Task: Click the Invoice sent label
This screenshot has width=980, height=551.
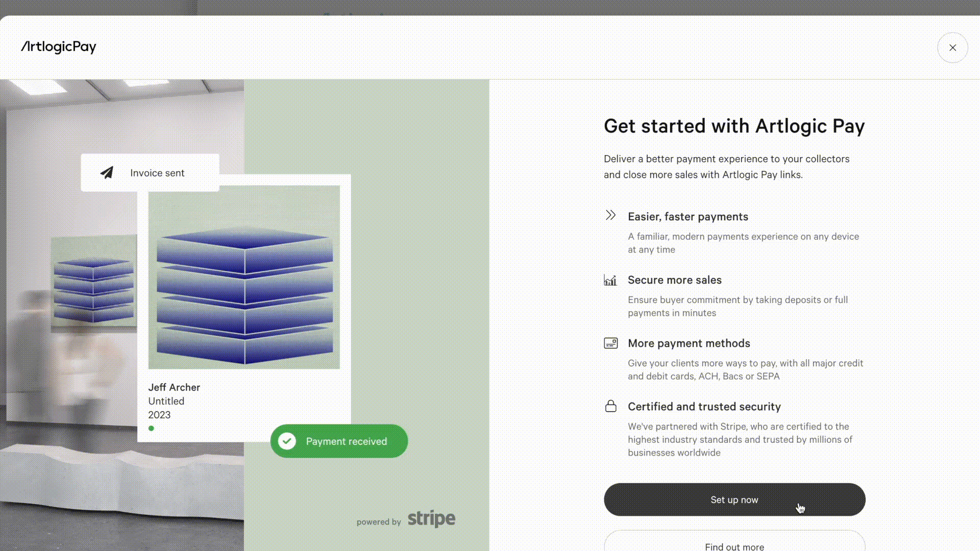Action: (x=157, y=173)
